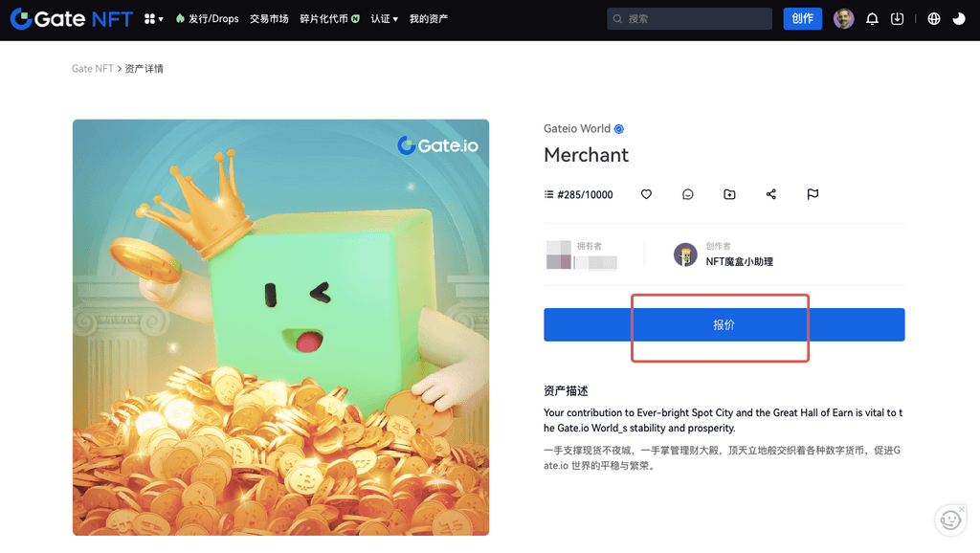Open the Merchant NFT artwork image
The width and height of the screenshot is (980, 553).
click(x=280, y=327)
